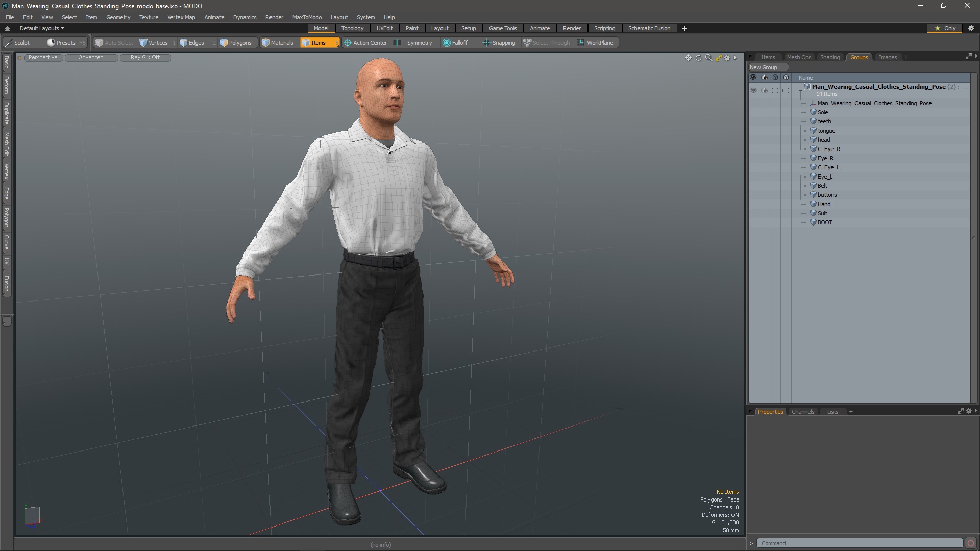
Task: Switch to UVEdit layout tab
Action: point(385,28)
